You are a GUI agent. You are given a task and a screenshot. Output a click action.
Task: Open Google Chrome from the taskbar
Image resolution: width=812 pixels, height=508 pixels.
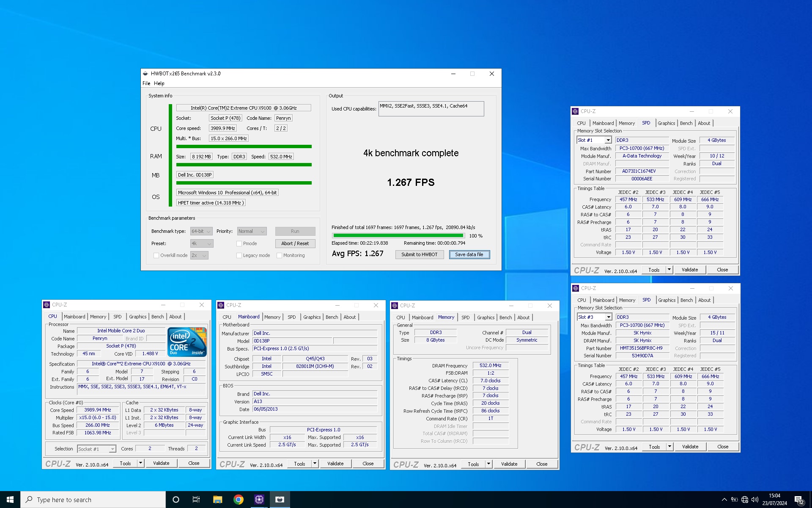click(239, 500)
